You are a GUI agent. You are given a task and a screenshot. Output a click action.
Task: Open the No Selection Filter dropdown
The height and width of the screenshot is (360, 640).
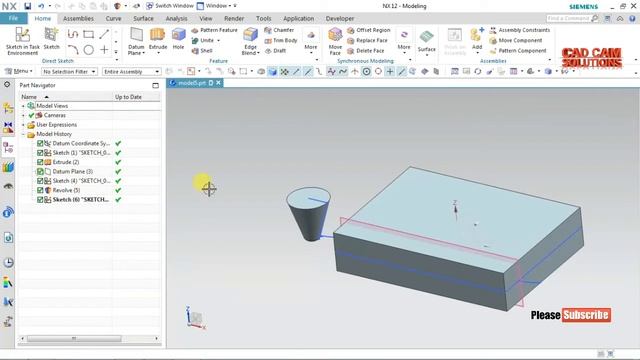(69, 71)
